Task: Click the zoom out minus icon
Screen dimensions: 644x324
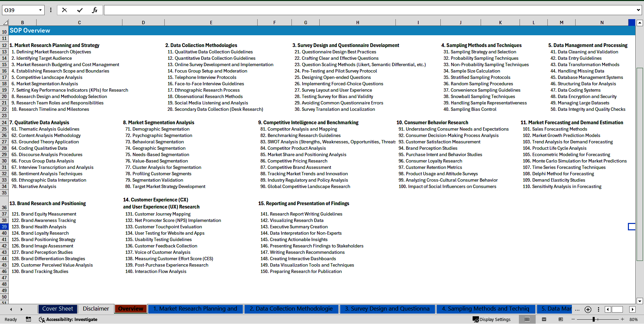Action: click(x=573, y=319)
